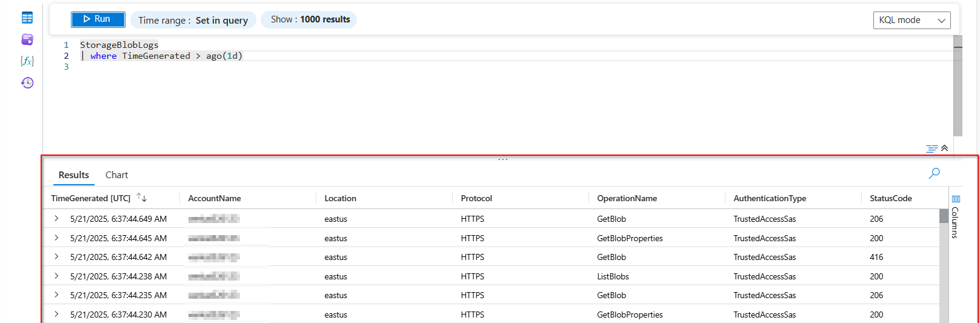Open the Queries sidebar icon
980x323 pixels.
coord(27,39)
